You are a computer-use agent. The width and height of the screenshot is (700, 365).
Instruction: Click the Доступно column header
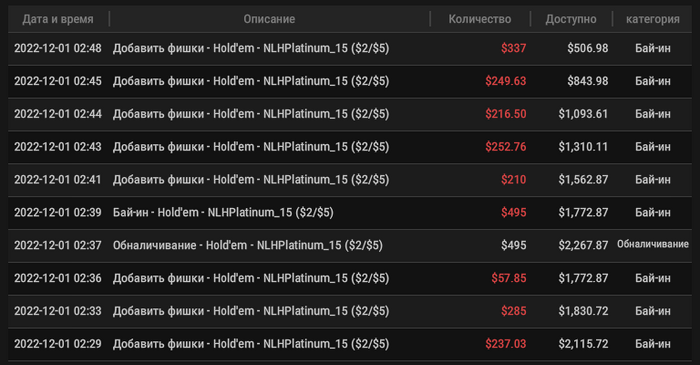point(571,19)
